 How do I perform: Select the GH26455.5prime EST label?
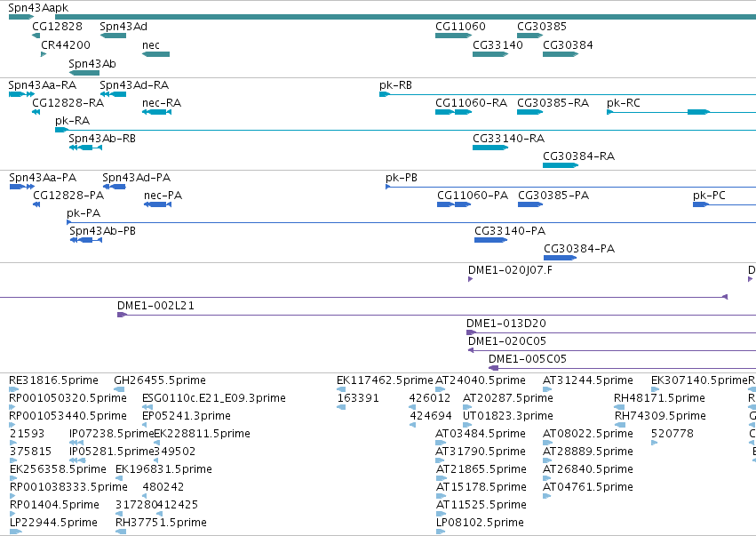coord(160,381)
